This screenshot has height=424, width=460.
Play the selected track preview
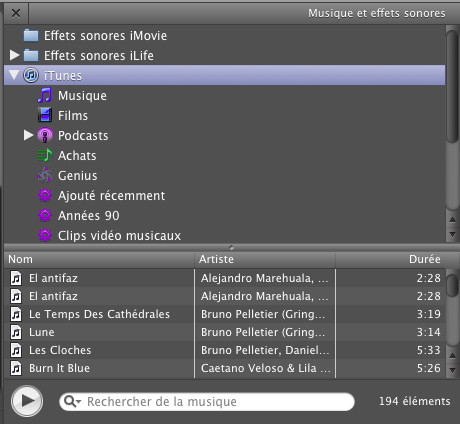(27, 401)
